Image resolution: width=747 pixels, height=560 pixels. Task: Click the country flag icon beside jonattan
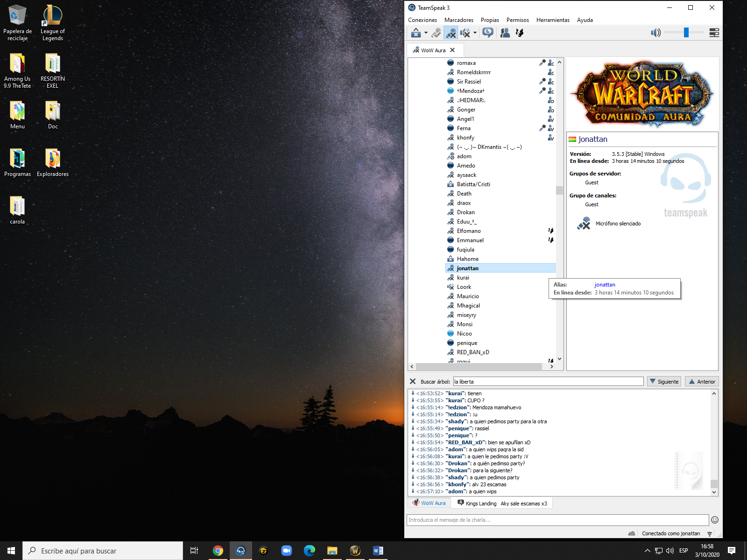tap(572, 139)
